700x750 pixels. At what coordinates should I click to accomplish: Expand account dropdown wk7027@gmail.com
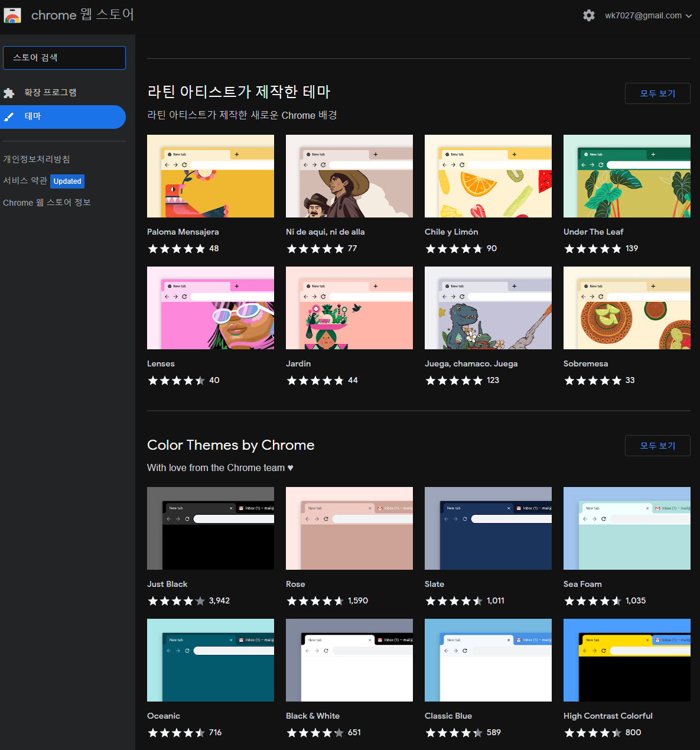coord(648,15)
